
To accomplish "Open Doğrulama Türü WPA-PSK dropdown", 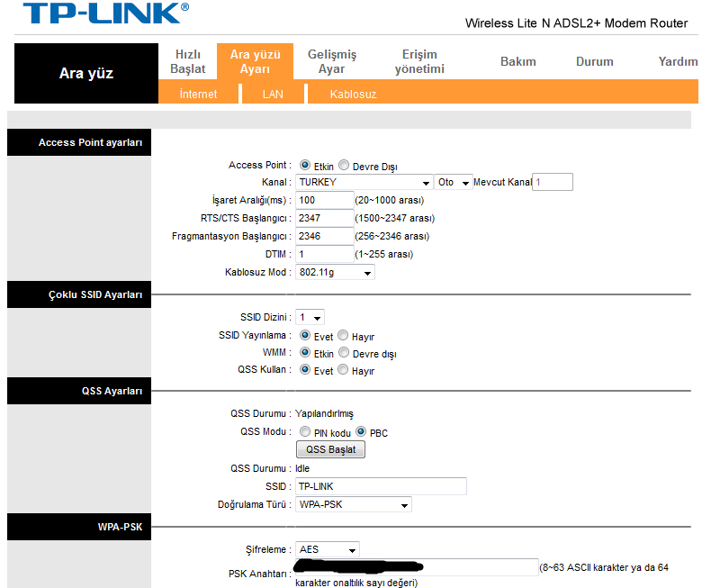I will (353, 504).
